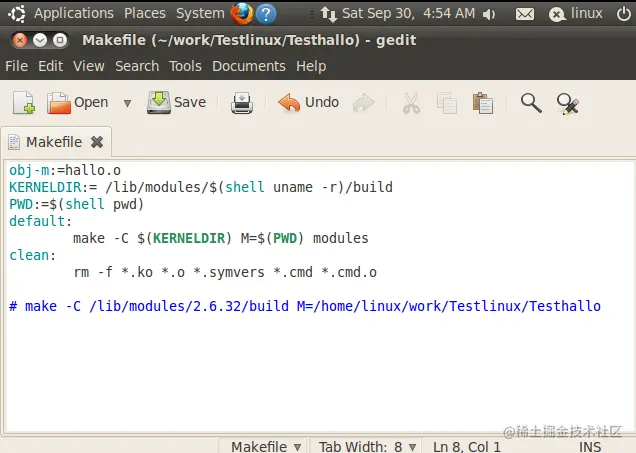Viewport: 636px width, 453px height.
Task: Select the Makefile document tab
Action: click(54, 142)
